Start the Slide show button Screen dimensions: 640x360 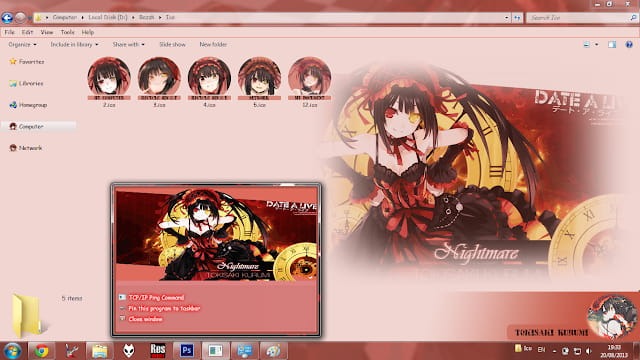coord(172,44)
